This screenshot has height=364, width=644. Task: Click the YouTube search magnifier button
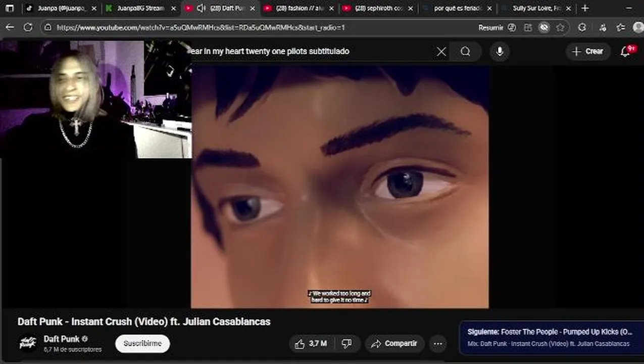pos(465,51)
